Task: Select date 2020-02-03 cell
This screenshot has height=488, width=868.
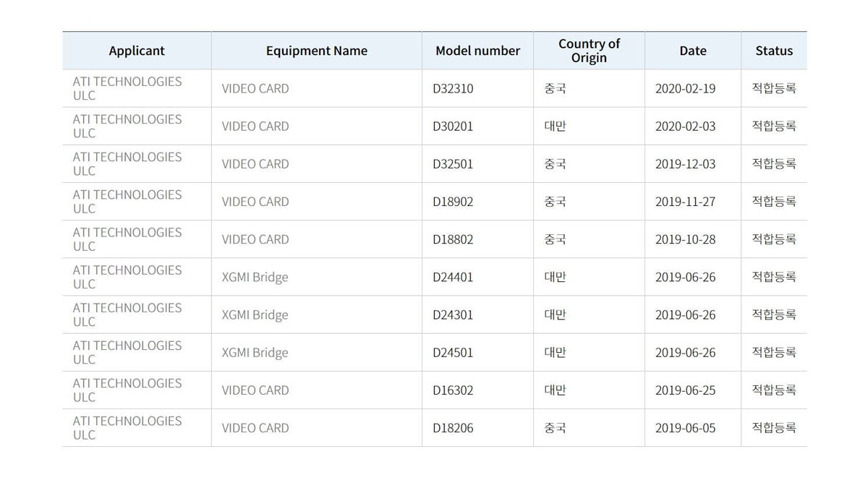Action: tap(685, 127)
